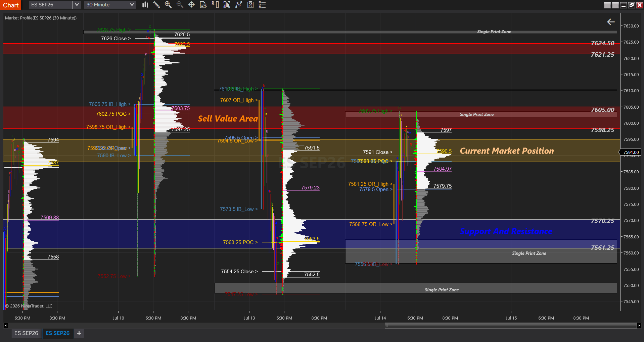The image size is (644, 342).
Task: Click the ES SEP26 instrument field
Action: coord(50,5)
